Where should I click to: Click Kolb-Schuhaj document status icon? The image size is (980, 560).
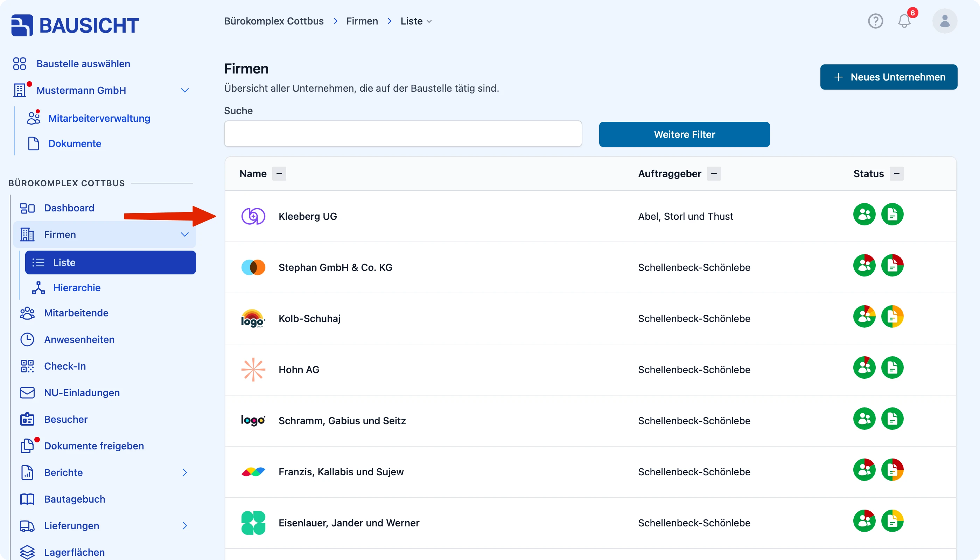tap(892, 316)
